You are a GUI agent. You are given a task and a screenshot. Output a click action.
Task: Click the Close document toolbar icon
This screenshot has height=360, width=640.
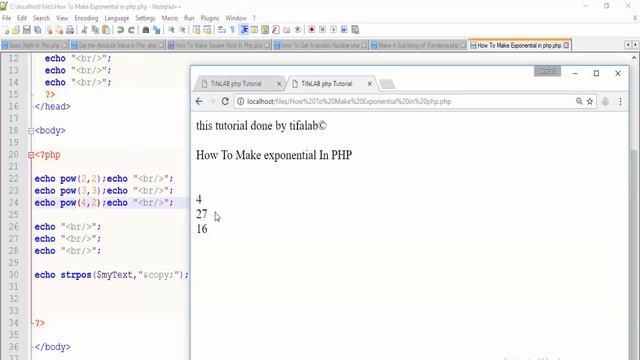click(x=49, y=30)
